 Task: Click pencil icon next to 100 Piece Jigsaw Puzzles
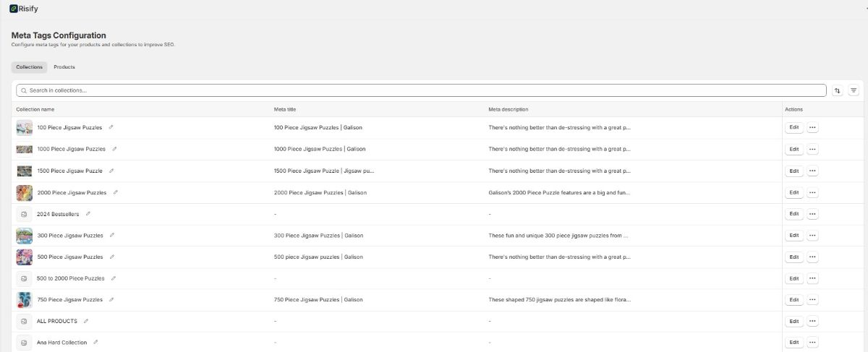(111, 127)
